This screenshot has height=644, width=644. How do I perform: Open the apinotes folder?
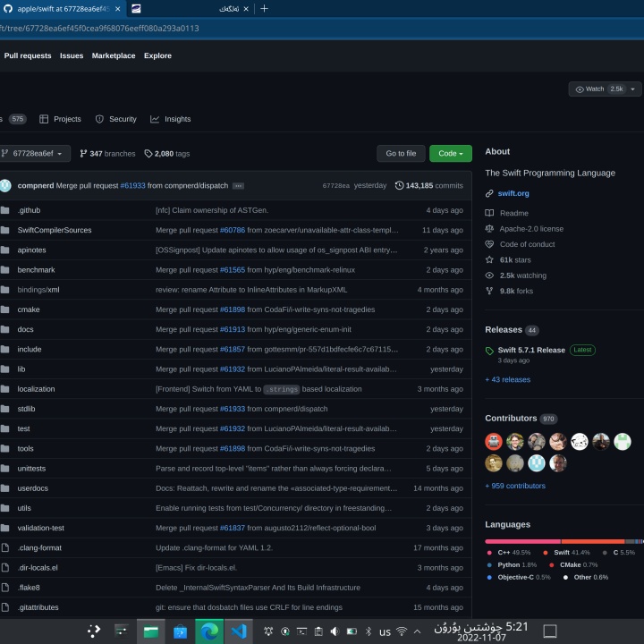(31, 250)
